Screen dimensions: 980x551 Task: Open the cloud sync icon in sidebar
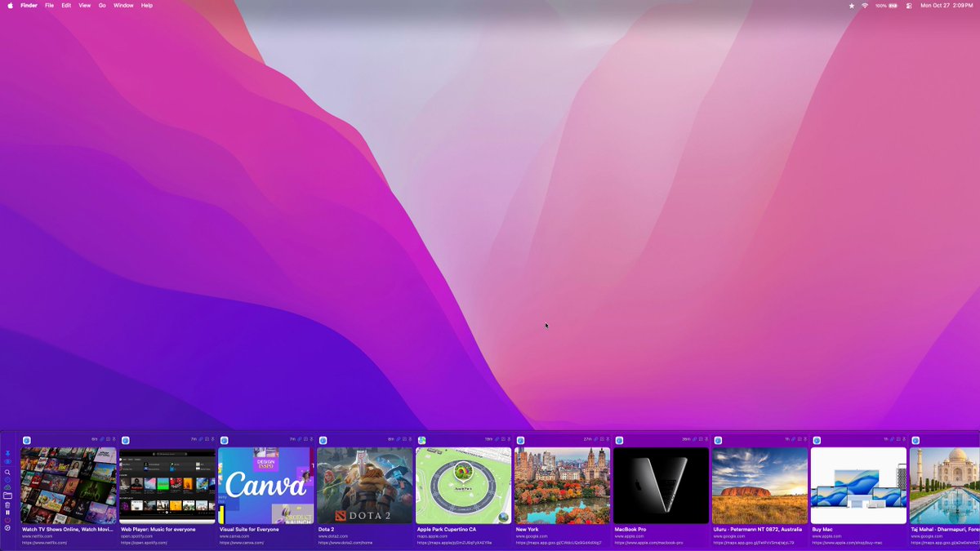click(7, 487)
